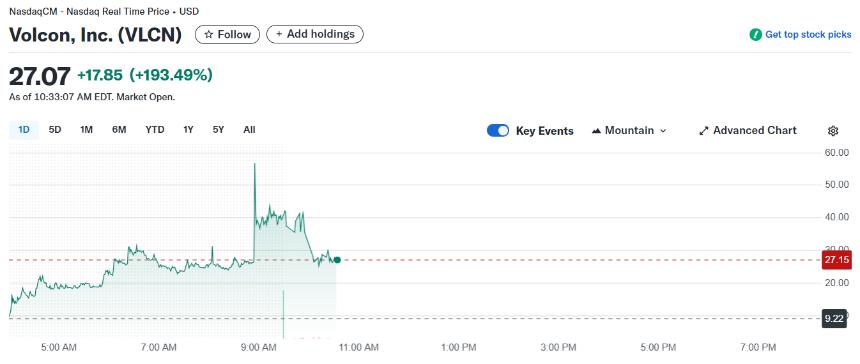The image size is (860, 364).
Task: Click the green stock picks icon
Action: [755, 35]
